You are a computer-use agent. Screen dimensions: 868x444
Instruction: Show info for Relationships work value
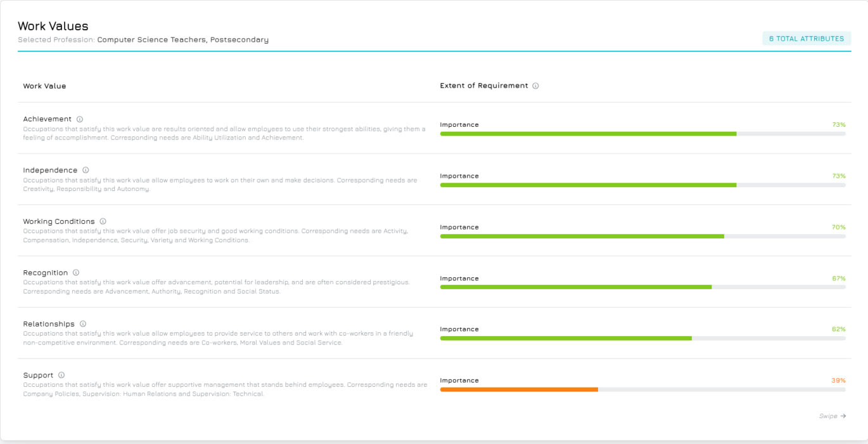click(x=83, y=324)
